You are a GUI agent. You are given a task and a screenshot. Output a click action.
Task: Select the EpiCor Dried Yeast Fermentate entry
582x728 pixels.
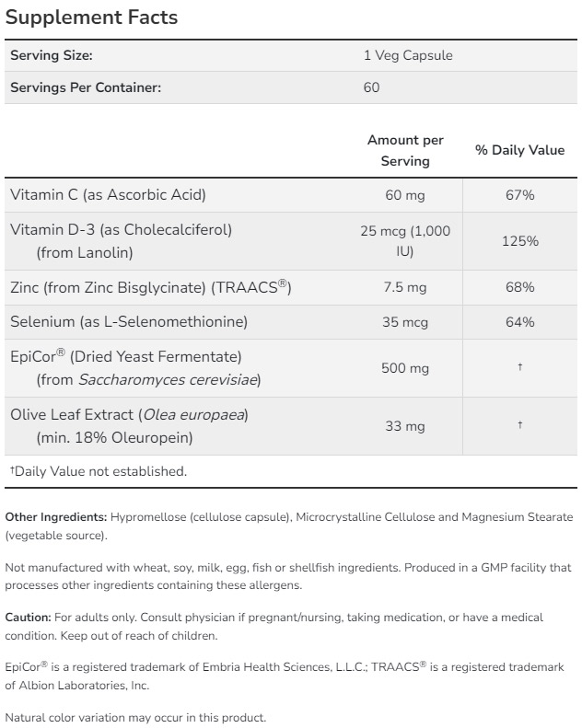tap(125, 356)
